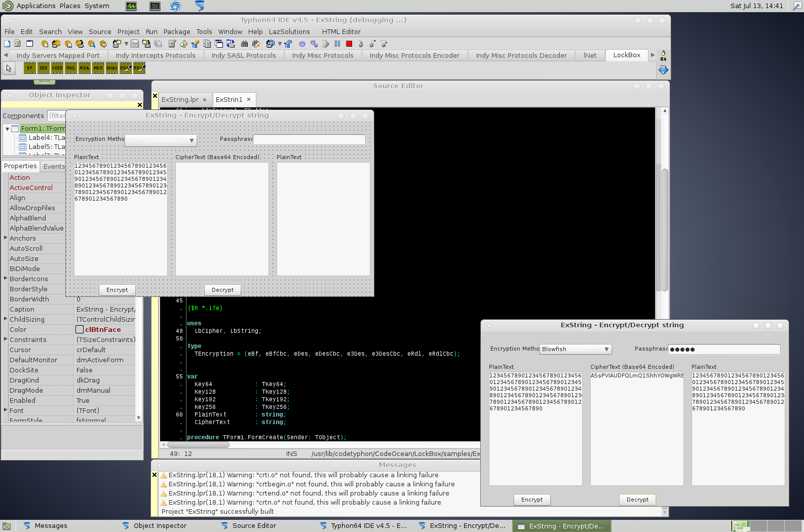Click the date and time in top panel
This screenshot has height=532, width=804.
pyautogui.click(x=756, y=6)
